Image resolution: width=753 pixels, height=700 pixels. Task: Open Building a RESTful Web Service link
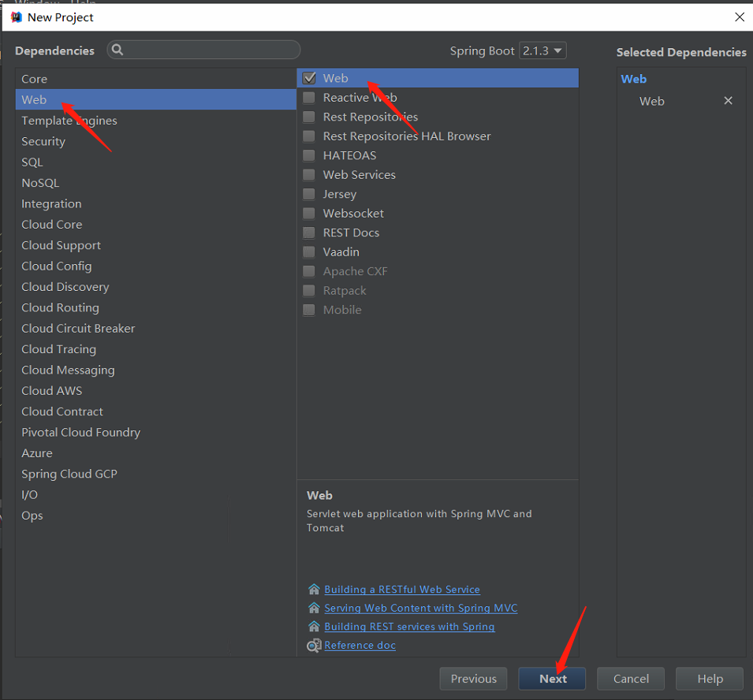[x=402, y=589]
